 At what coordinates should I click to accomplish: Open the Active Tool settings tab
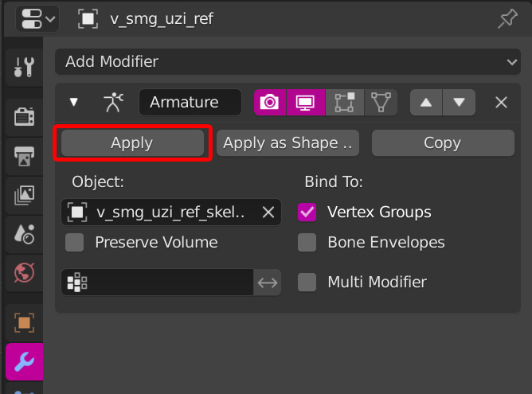(x=24, y=67)
